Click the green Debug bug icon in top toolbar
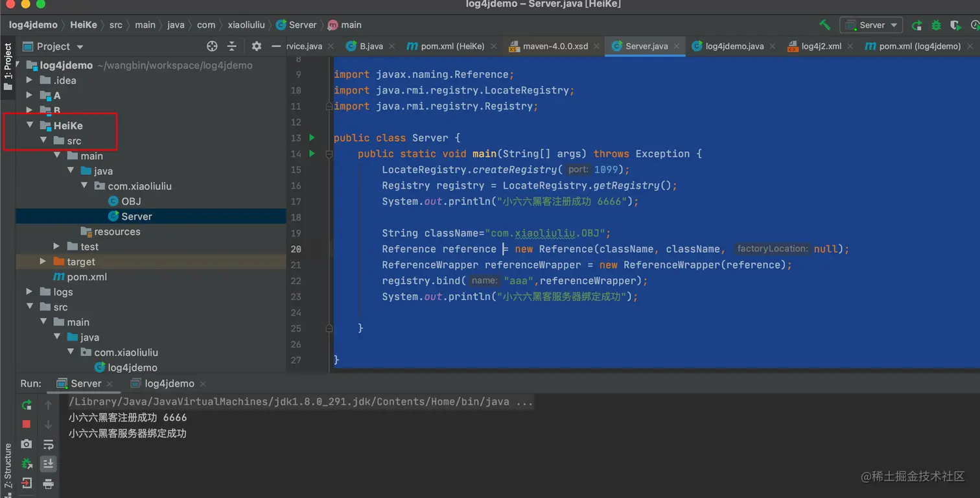Screen dimensions: 980x498 pyautogui.click(x=936, y=25)
